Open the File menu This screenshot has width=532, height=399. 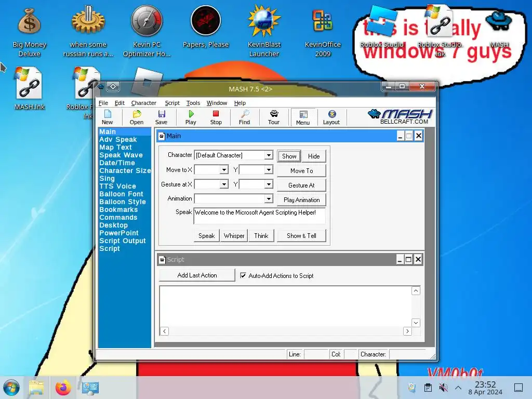[103, 103]
